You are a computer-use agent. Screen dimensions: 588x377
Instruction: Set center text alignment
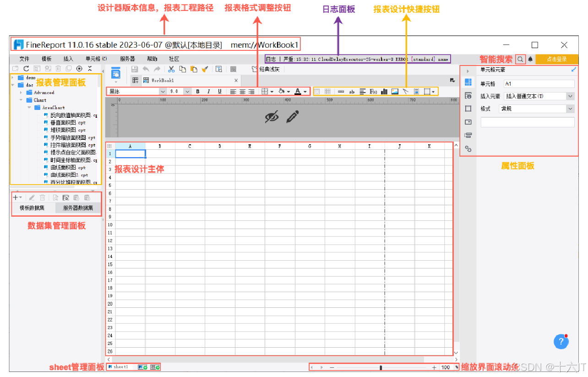point(242,92)
